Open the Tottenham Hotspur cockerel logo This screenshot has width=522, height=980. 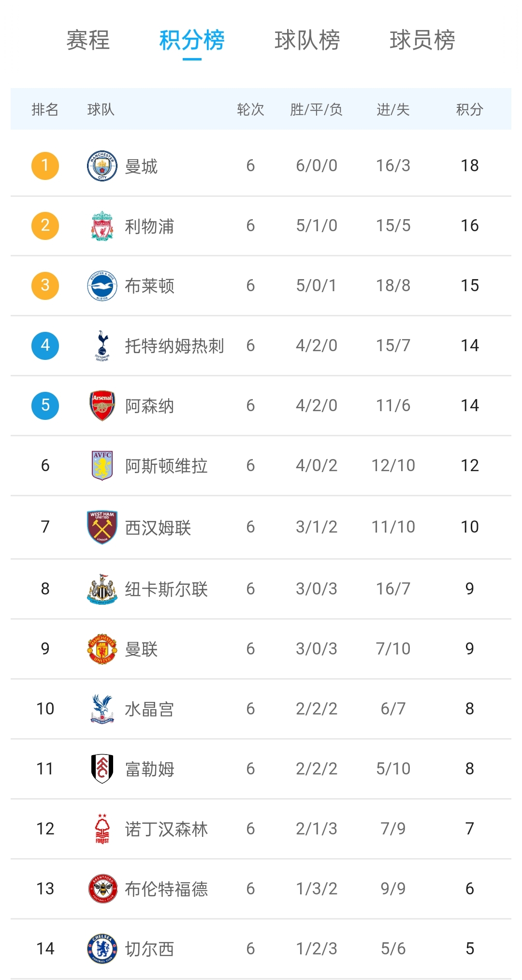pyautogui.click(x=102, y=346)
